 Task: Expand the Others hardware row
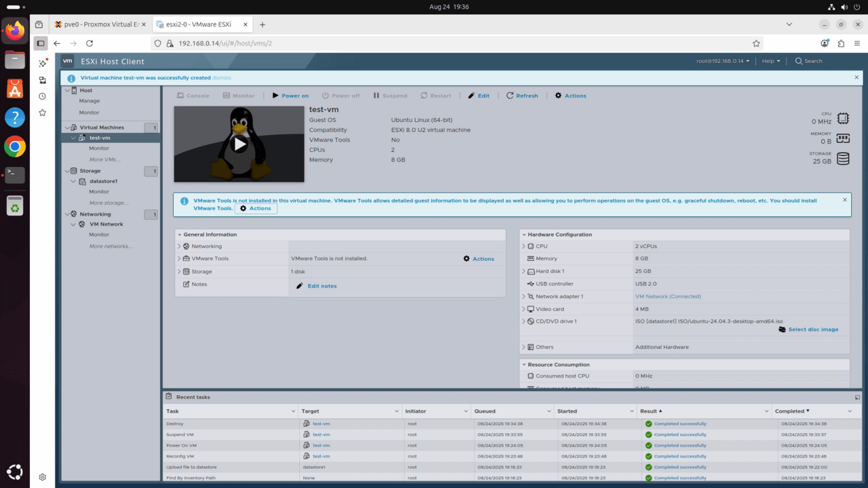(524, 347)
